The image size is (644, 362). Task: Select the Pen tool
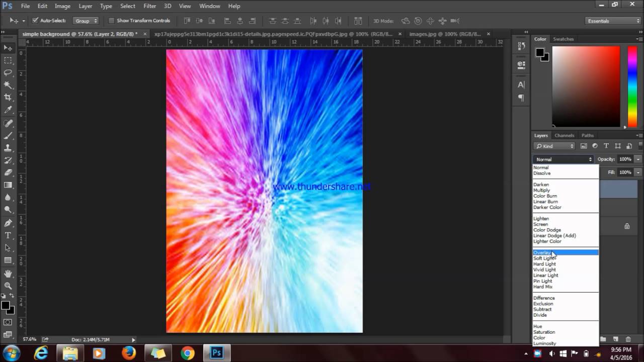[x=8, y=223]
